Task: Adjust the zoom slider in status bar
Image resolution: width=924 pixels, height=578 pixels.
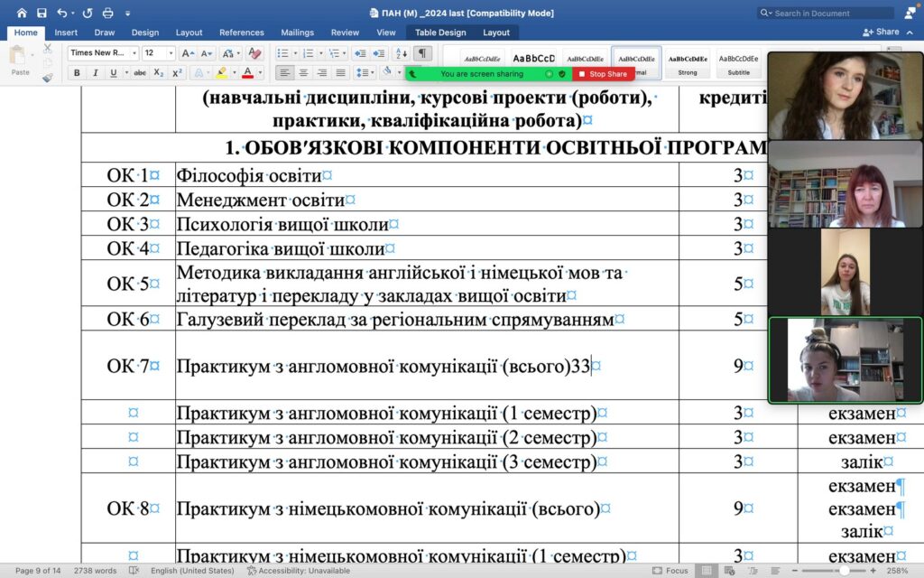Action: (844, 571)
